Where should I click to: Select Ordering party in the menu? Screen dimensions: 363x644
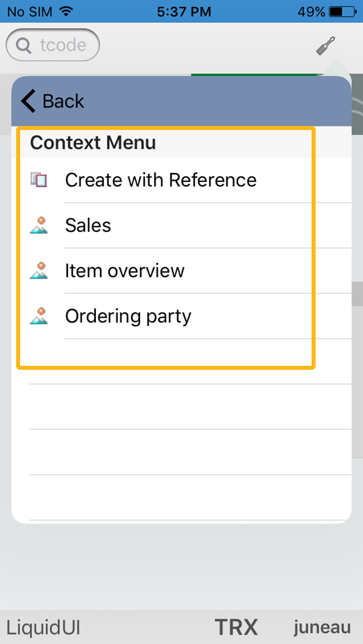pyautogui.click(x=128, y=316)
